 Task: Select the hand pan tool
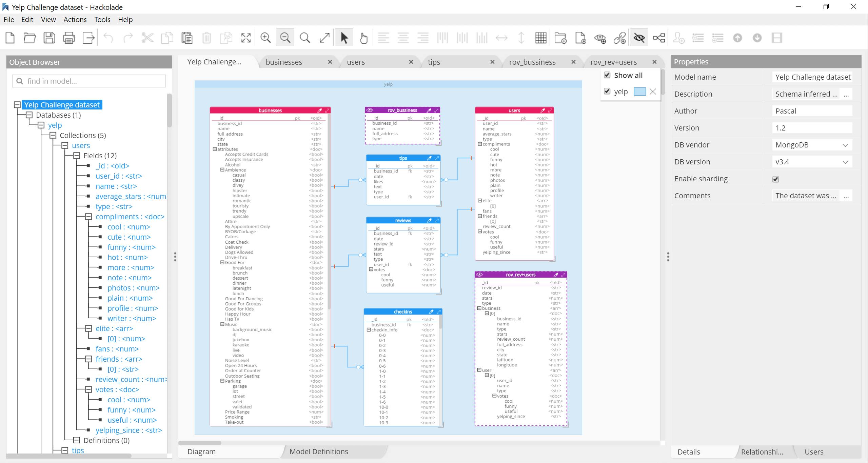click(x=363, y=38)
